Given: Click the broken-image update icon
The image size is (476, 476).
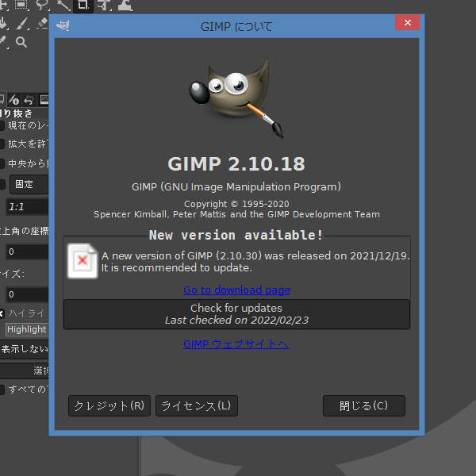Looking at the screenshot, I should click(x=83, y=261).
